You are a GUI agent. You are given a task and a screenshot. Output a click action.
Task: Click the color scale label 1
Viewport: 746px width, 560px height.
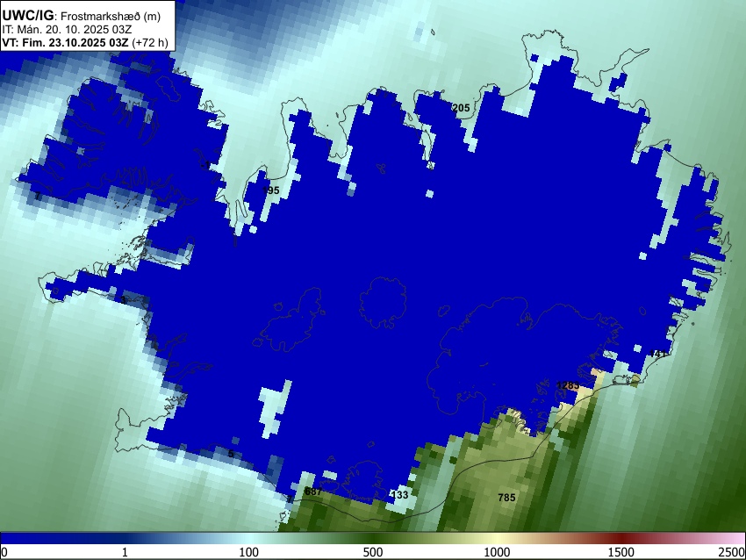coord(125,552)
